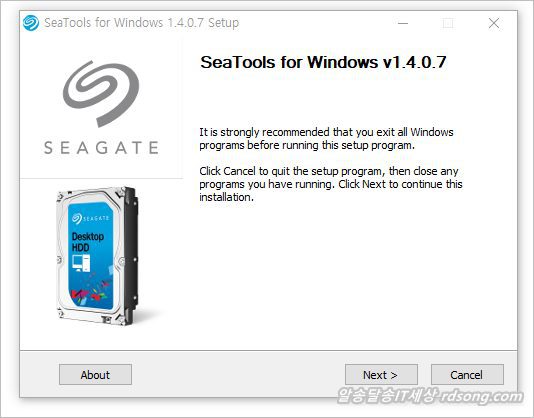Click the "Desktop HDD" text on drive label
534x418 pixels.
[x=88, y=242]
